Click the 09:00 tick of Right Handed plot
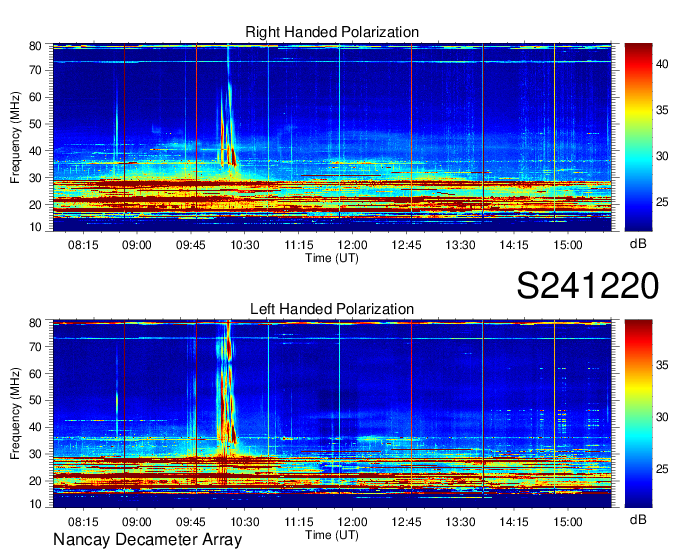Viewport: 680px width, 552px height. click(137, 245)
